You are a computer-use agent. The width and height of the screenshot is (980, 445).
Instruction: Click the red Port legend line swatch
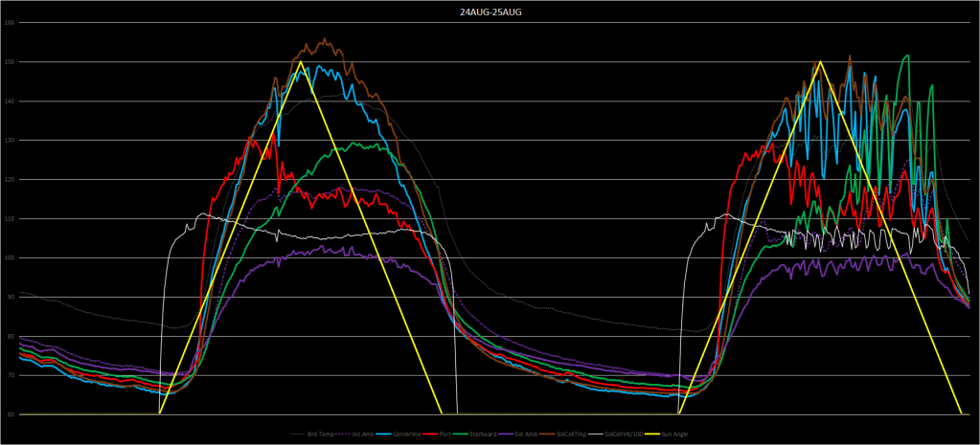pyautogui.click(x=430, y=434)
